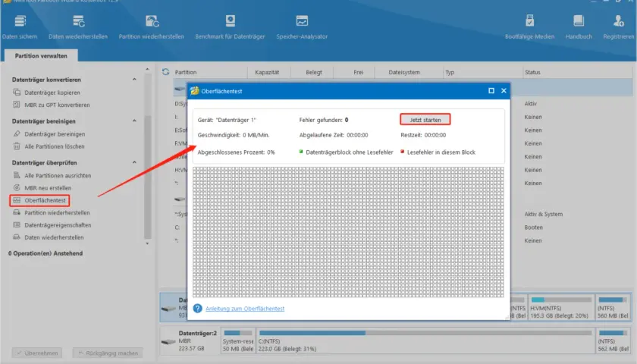The image size is (637, 364).
Task: Switch to Partition verwalten tab
Action: click(x=41, y=55)
